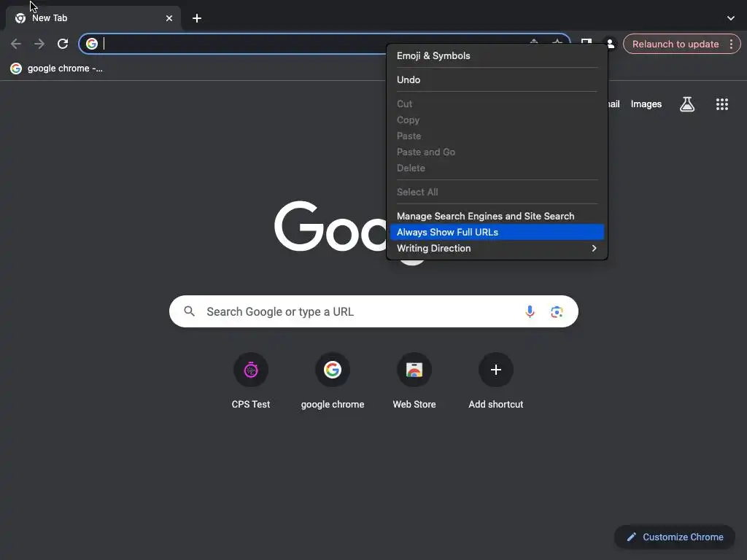
Task: Open the side panel icon
Action: [x=587, y=42]
